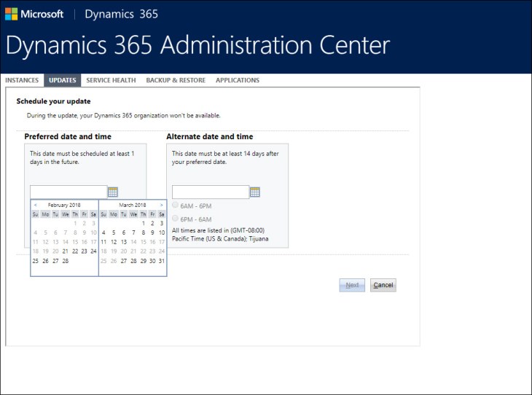Image resolution: width=532 pixels, height=395 pixels.
Task: Go to the Applications tab
Action: point(238,80)
